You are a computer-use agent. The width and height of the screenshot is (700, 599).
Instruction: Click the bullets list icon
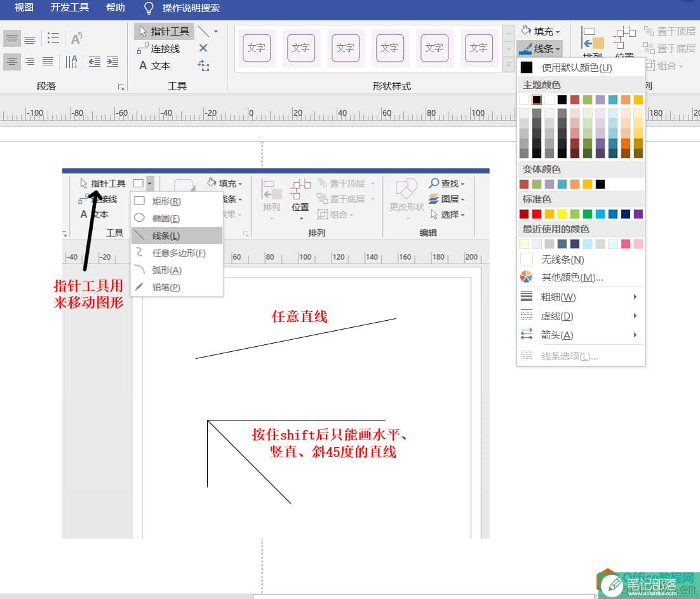(53, 38)
